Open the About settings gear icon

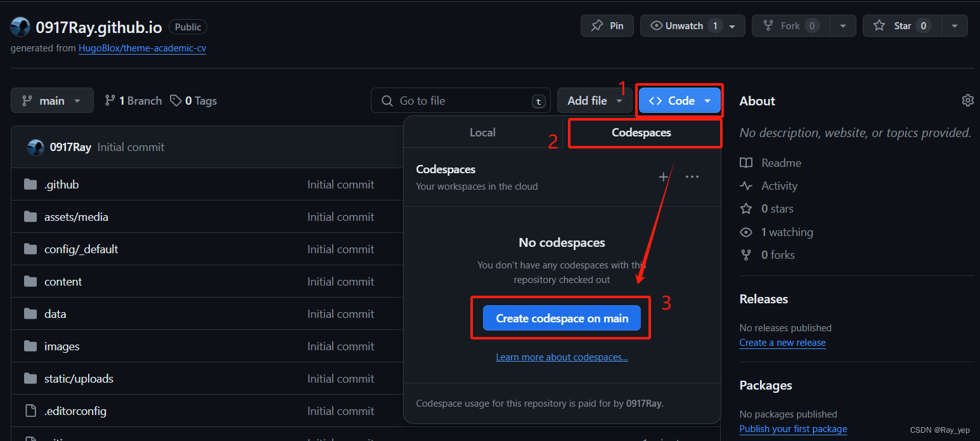(x=967, y=100)
